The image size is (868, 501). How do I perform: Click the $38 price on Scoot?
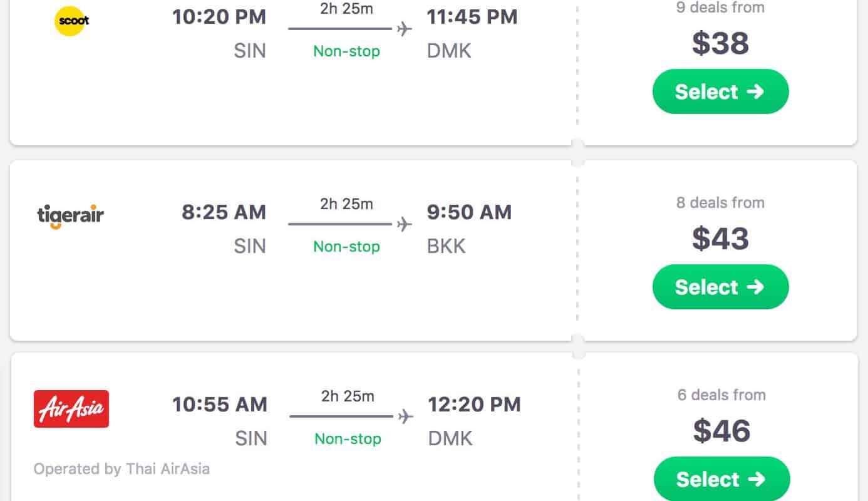pyautogui.click(x=720, y=43)
